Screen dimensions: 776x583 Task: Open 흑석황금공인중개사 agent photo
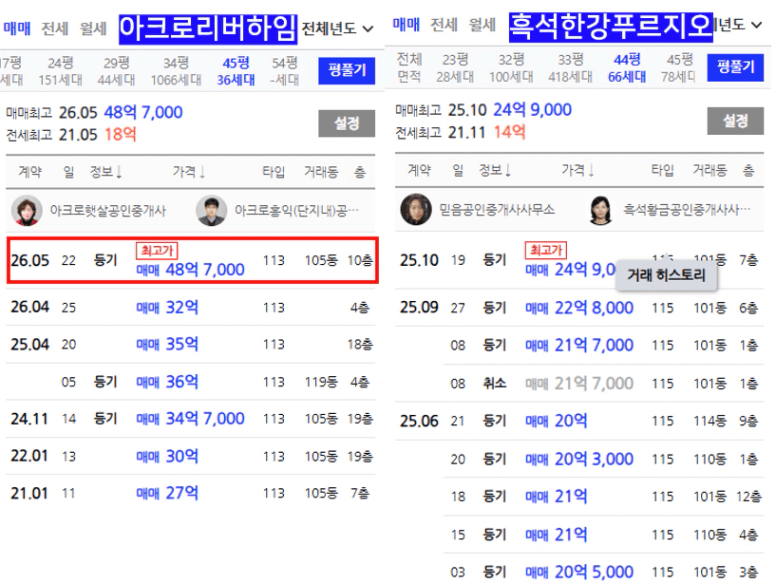pos(600,209)
